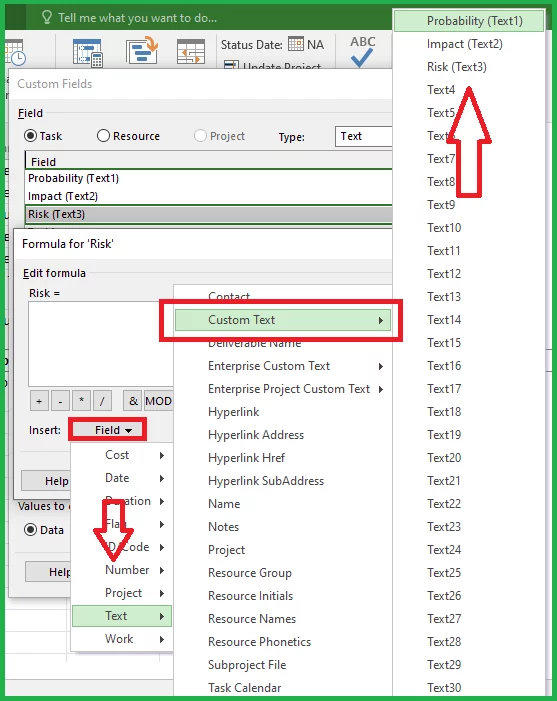Choose Risk (Text3) from submenu
The height and width of the screenshot is (701, 557).
(469, 67)
